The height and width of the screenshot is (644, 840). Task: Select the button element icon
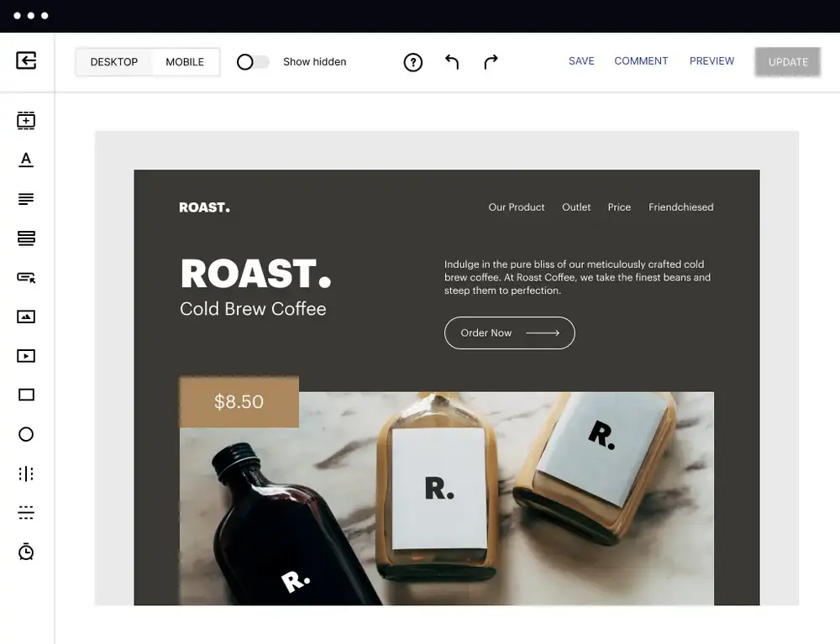point(26,277)
